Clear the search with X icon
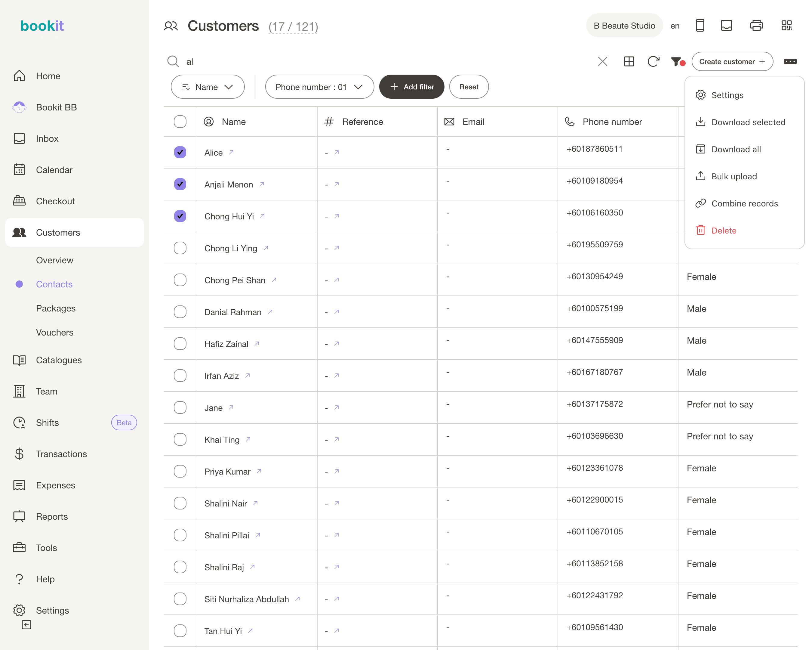This screenshot has height=650, width=812. [603, 61]
